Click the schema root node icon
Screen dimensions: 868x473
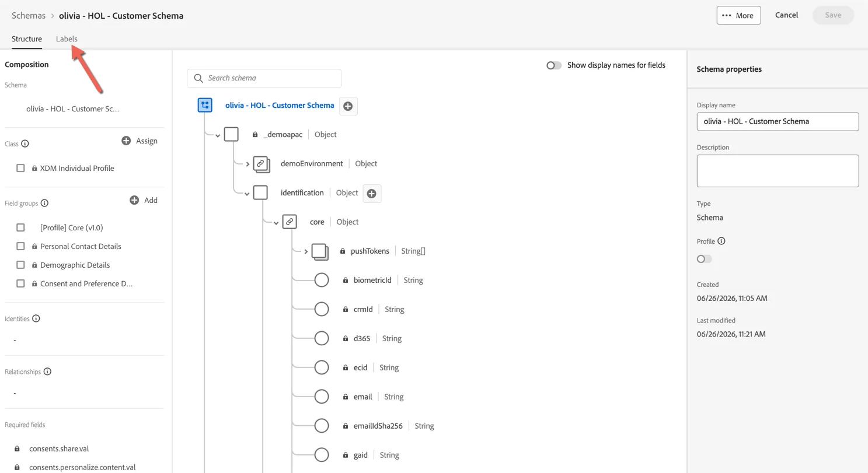click(x=205, y=105)
